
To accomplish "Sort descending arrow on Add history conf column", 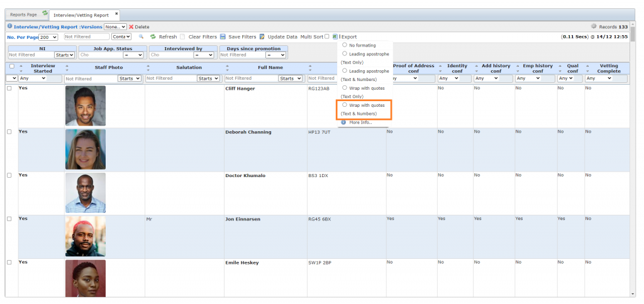I will pos(477,70).
